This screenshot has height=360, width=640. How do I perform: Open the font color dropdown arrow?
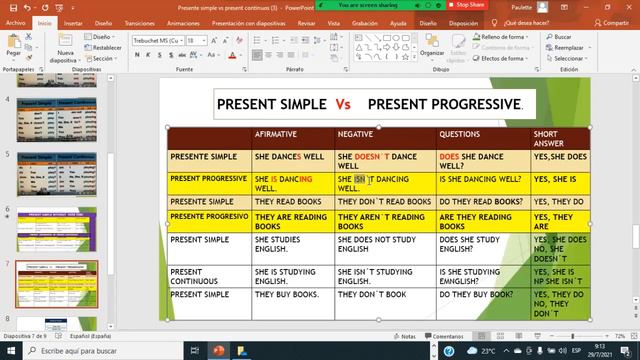point(241,55)
